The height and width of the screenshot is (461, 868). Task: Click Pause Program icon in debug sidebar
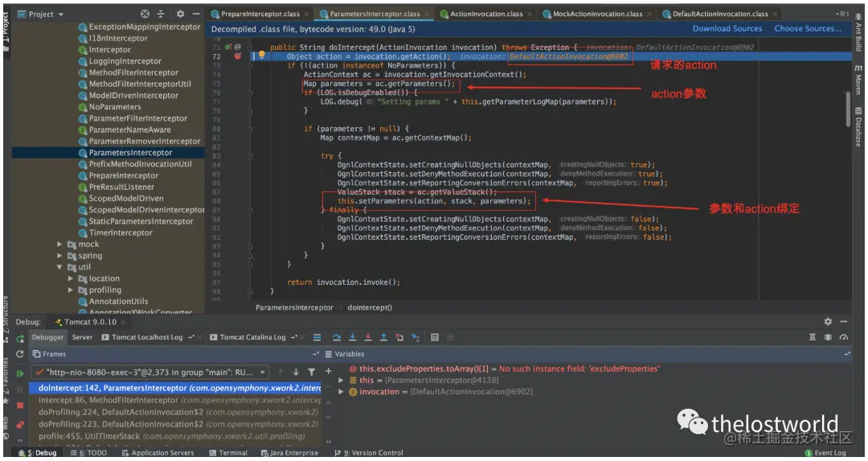[x=20, y=389]
